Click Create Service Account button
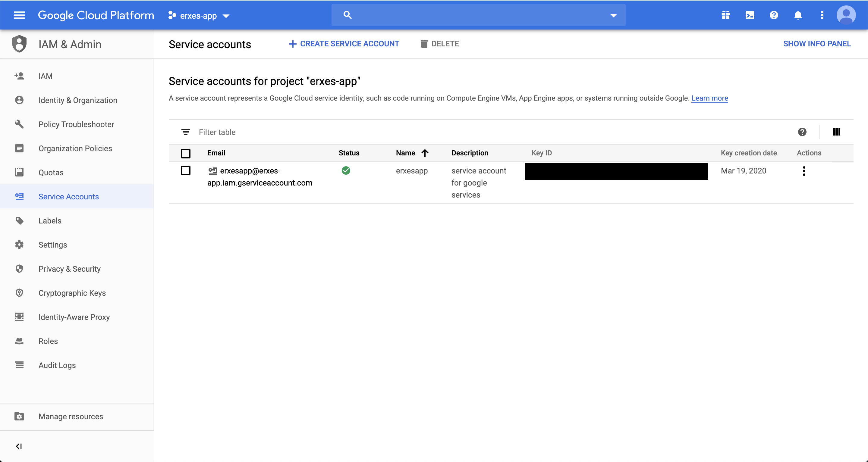Image resolution: width=868 pixels, height=462 pixels. coord(344,44)
